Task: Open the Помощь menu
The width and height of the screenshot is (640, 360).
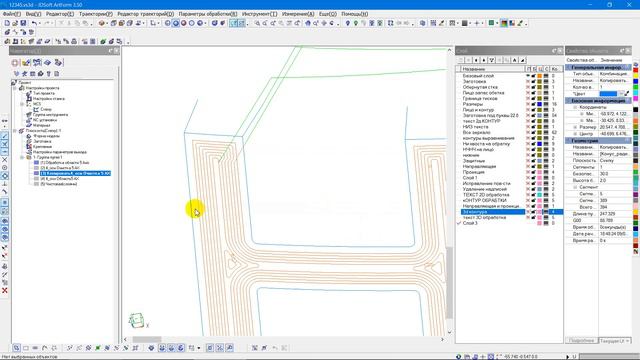Action: point(354,14)
